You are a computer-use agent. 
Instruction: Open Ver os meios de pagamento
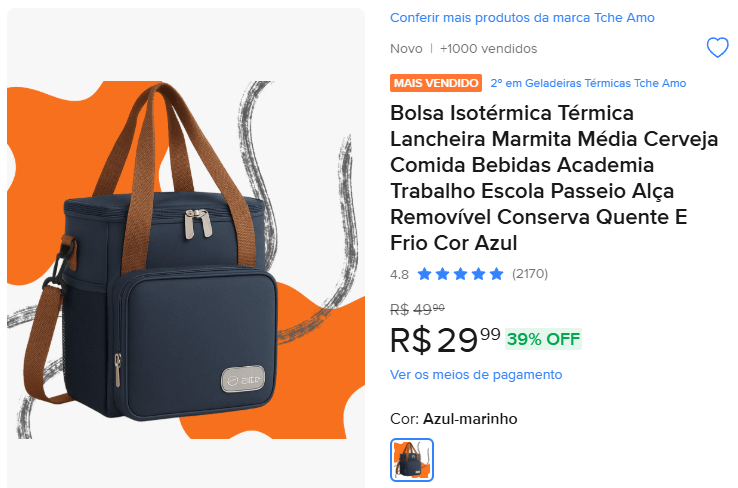[x=476, y=375]
